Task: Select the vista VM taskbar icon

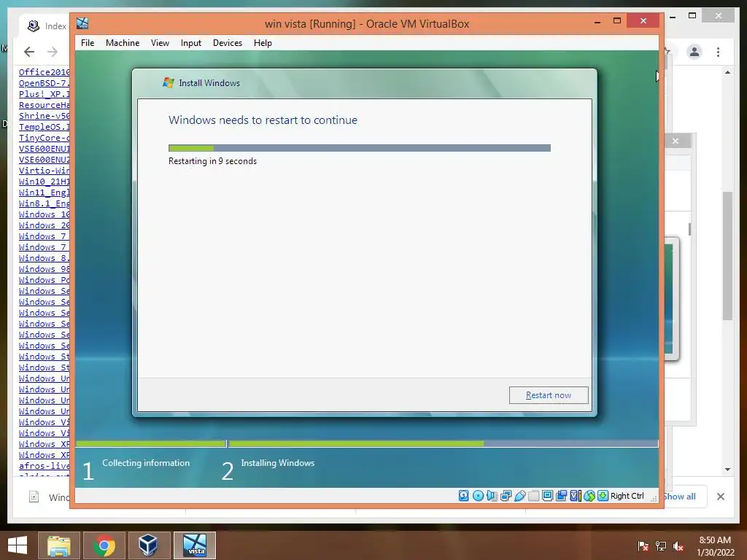Action: [195, 545]
